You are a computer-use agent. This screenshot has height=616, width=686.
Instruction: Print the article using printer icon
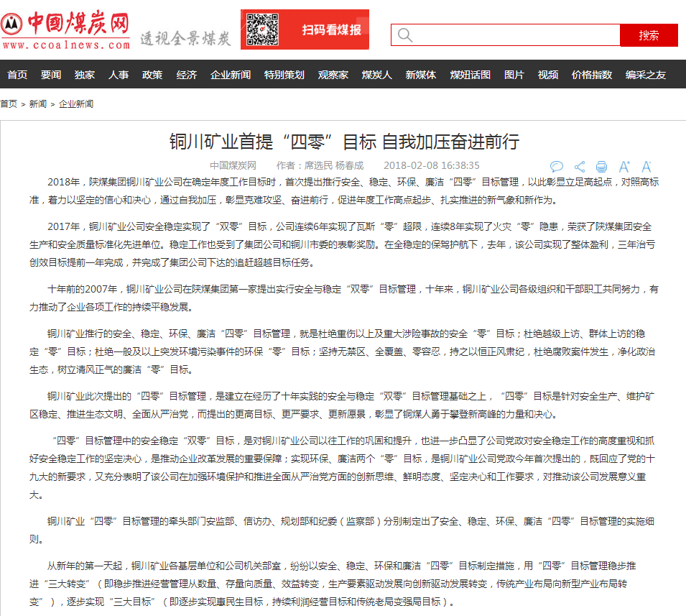(601, 166)
